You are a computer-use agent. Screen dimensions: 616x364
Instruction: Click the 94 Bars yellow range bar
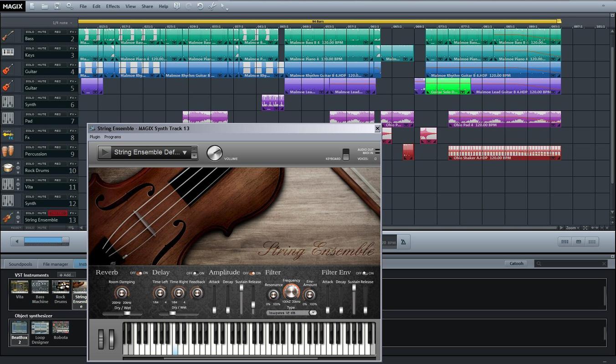[318, 21]
